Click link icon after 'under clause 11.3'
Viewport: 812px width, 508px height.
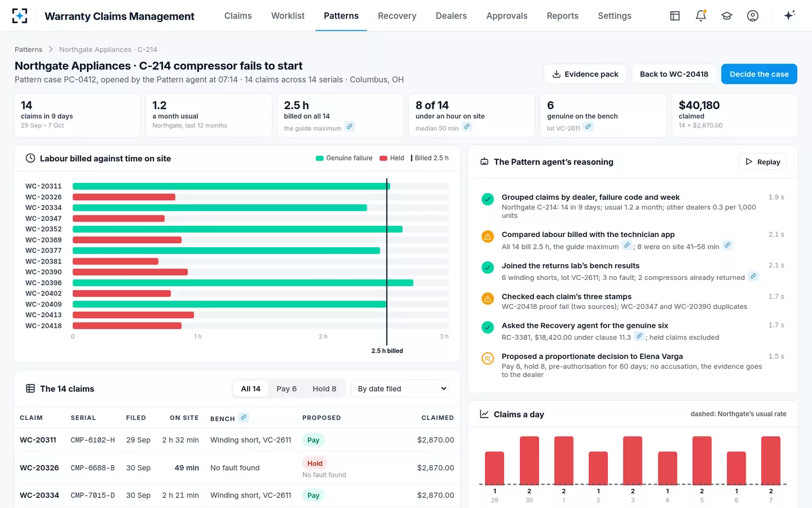(x=639, y=336)
